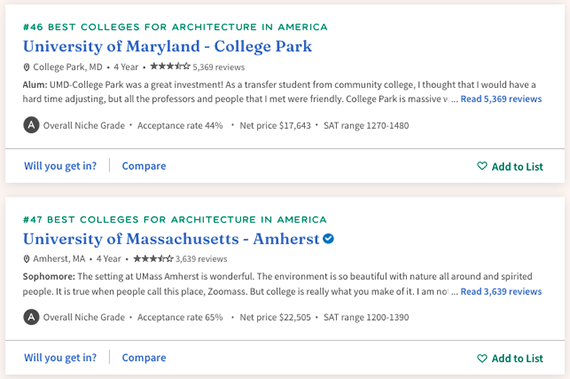Click location pin icon next to College Park, MD

coord(26,67)
